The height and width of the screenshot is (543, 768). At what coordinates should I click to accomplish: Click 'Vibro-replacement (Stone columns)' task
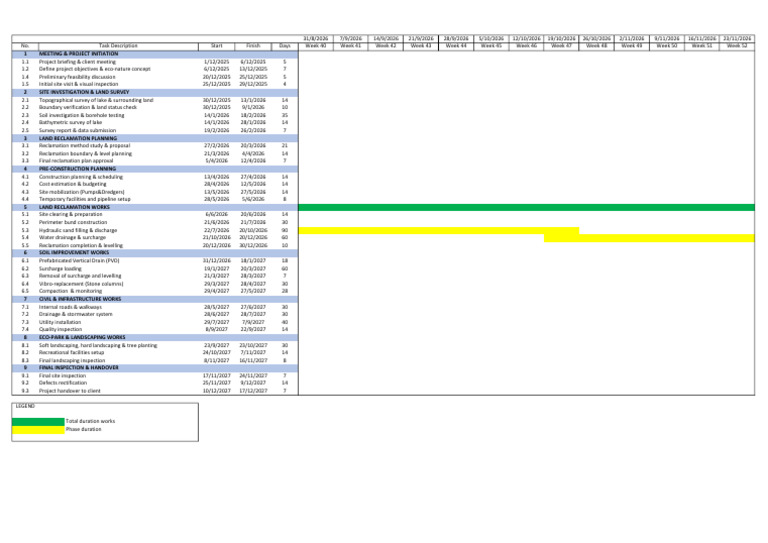(x=81, y=284)
